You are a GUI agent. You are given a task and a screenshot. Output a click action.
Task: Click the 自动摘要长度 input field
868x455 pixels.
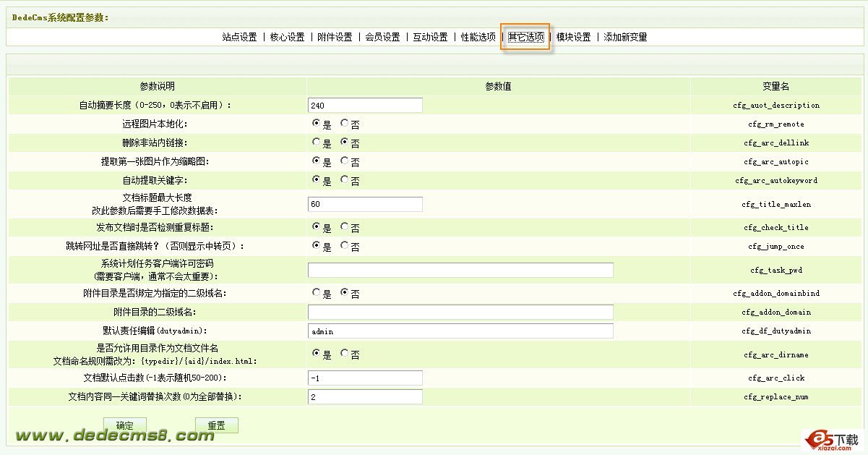click(364, 106)
